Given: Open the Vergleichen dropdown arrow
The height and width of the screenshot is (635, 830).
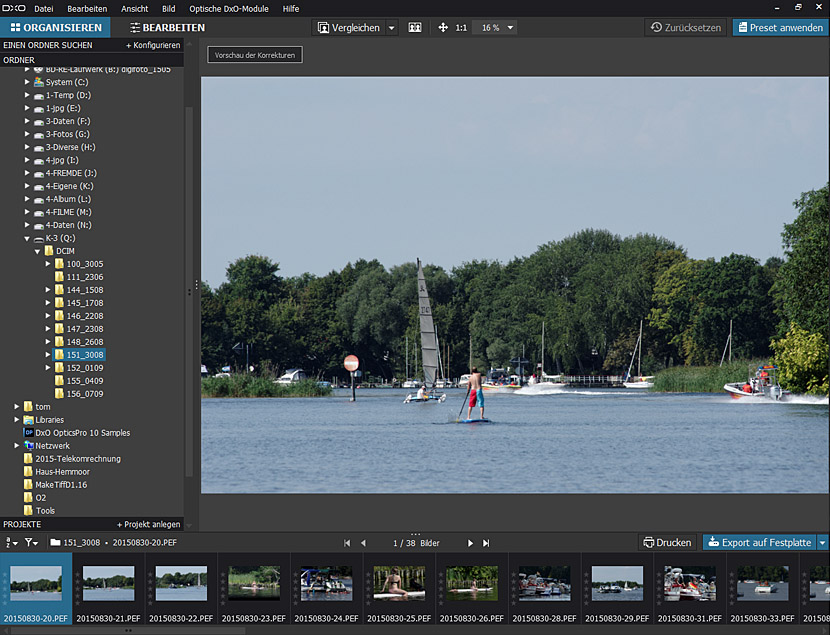Looking at the screenshot, I should (x=391, y=28).
